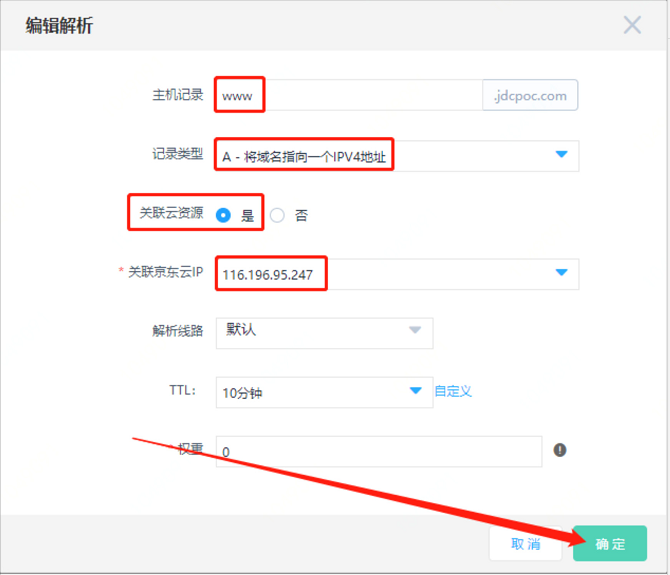Click the 记录类型 label
The width and height of the screenshot is (670, 575).
tap(178, 153)
